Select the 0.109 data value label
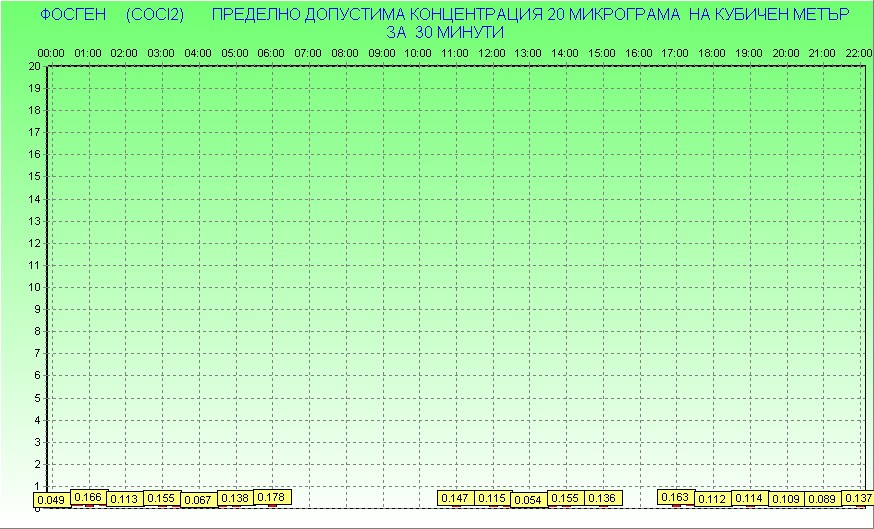Viewport: 874px width, 529px height. pos(786,499)
